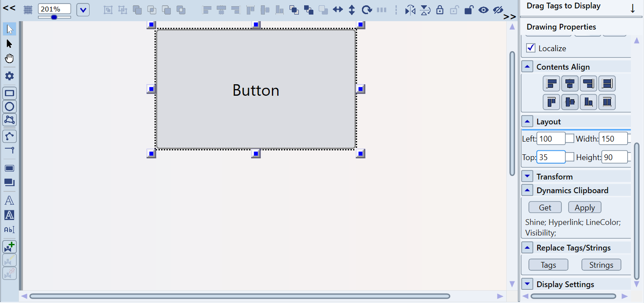Select the outlined text A tool

pos(9,201)
